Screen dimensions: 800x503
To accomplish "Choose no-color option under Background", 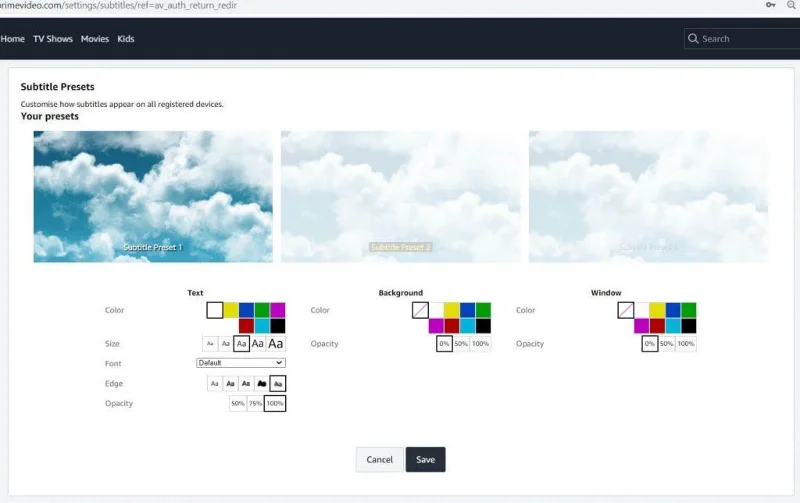I will click(x=420, y=310).
